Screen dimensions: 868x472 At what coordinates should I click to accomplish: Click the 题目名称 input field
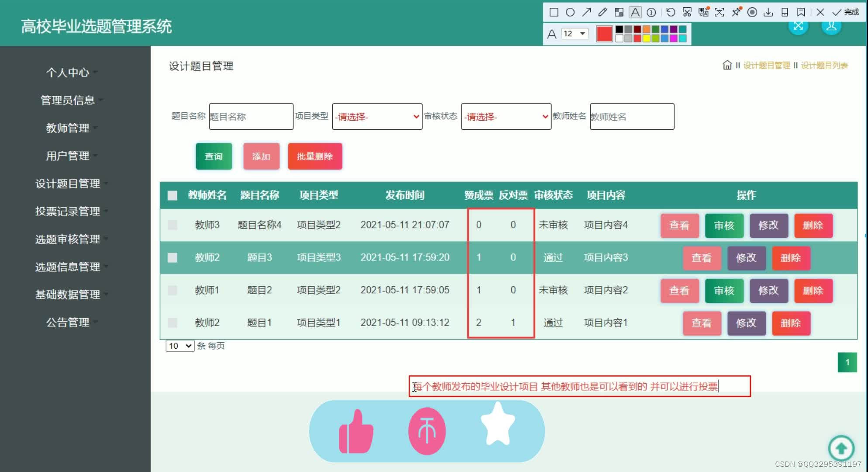click(251, 117)
